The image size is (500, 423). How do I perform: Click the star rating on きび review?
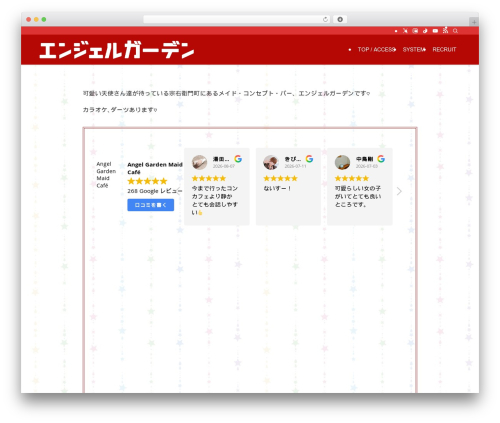tap(280, 178)
